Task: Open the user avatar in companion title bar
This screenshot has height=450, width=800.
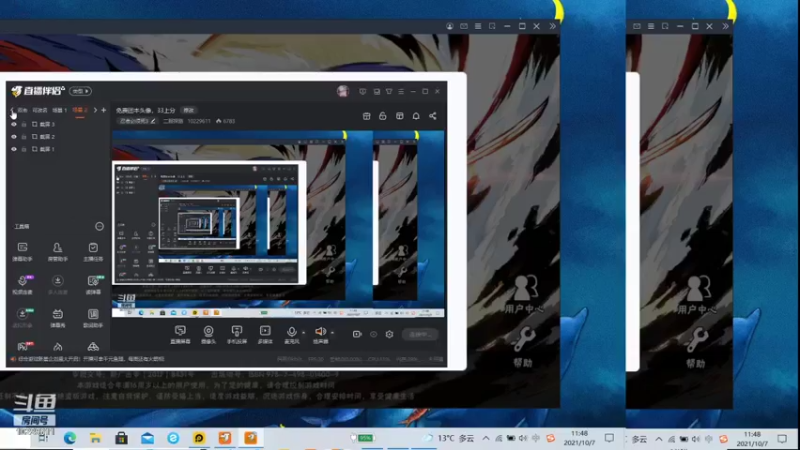Action: pos(343,91)
